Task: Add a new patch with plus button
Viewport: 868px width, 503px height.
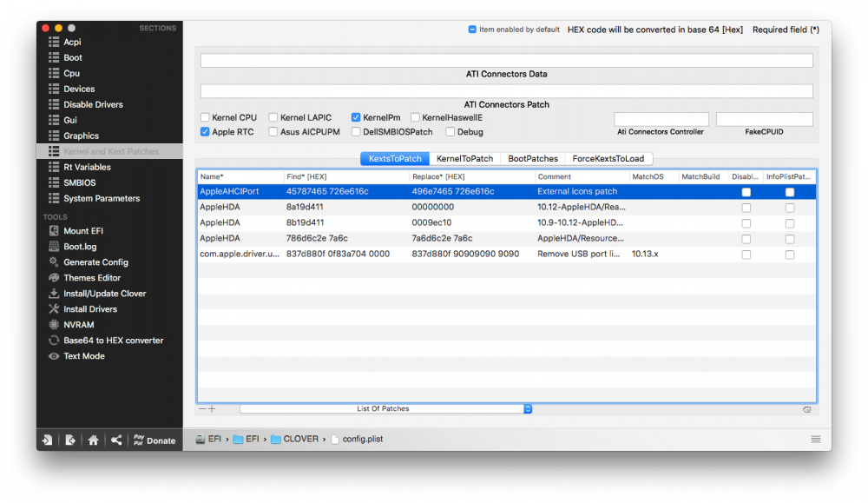Action: 212,409
